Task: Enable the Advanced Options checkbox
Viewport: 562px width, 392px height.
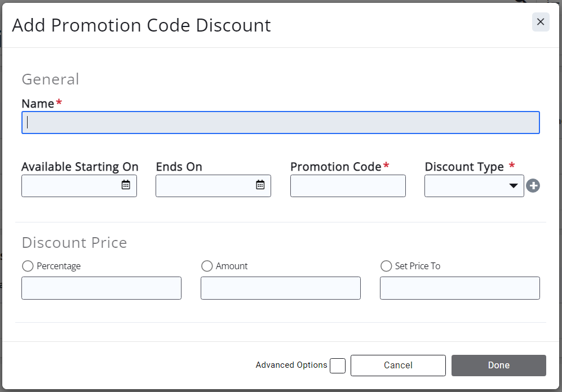Action: tap(338, 366)
